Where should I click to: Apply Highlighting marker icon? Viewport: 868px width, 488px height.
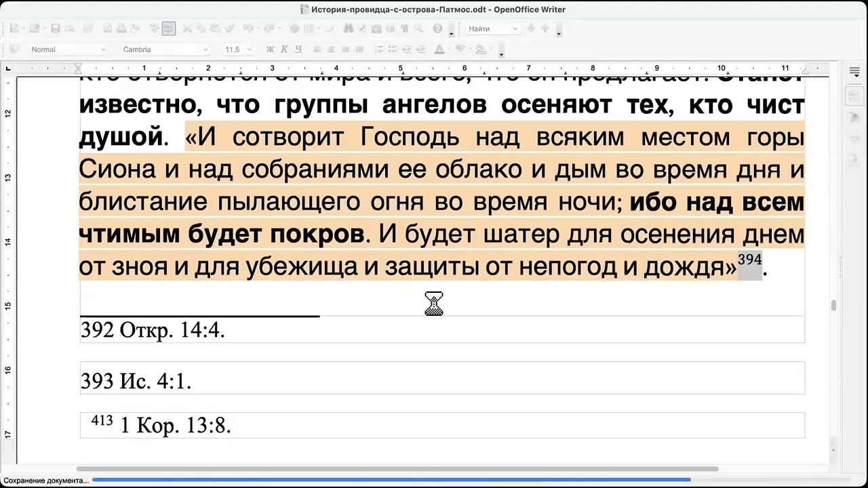pyautogui.click(x=460, y=49)
